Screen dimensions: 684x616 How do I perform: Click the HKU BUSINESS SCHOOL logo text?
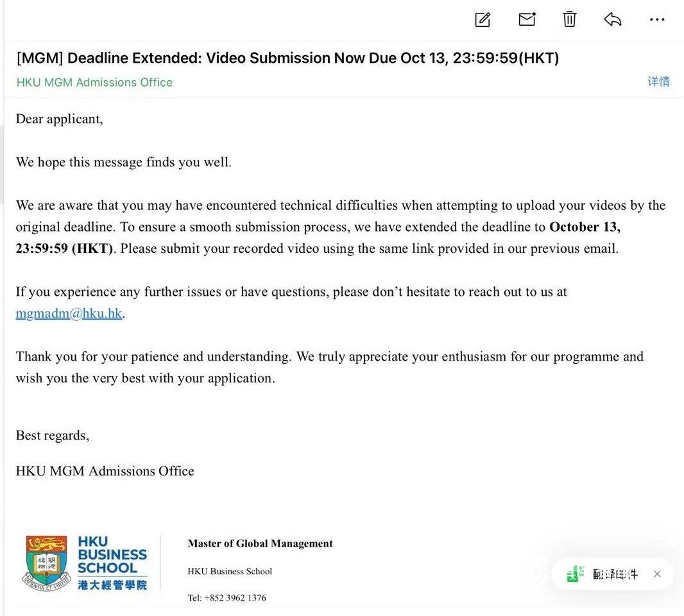pyautogui.click(x=112, y=555)
